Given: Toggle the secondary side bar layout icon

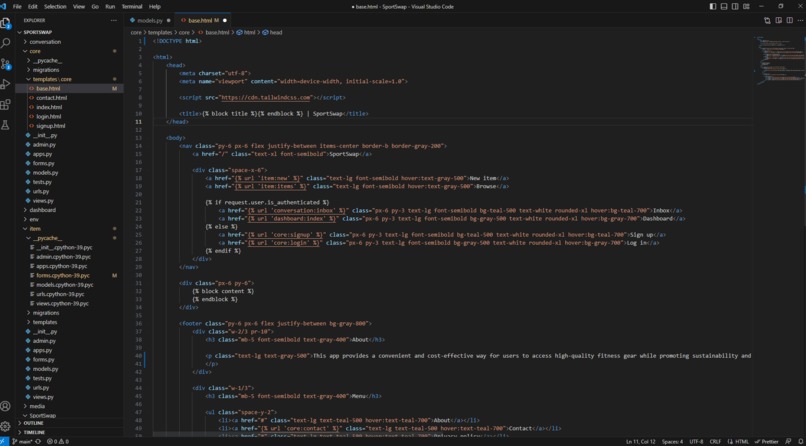Looking at the screenshot, I should tap(735, 7).
